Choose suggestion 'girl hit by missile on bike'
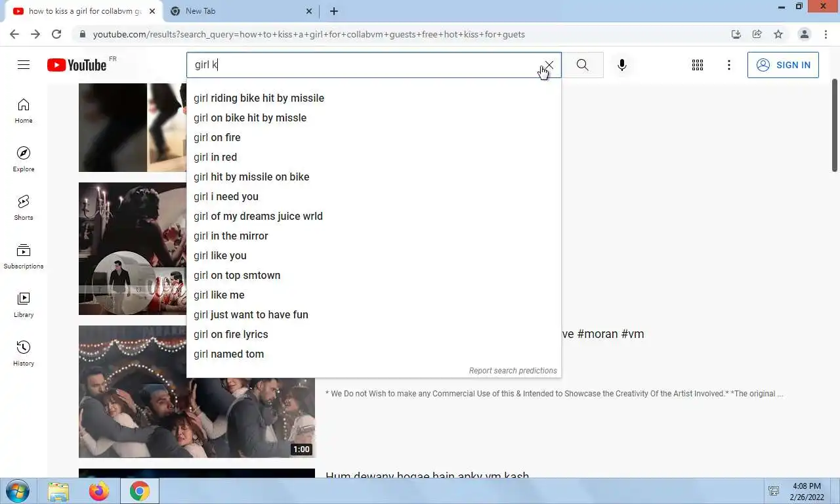Viewport: 840px width, 504px height. tap(374, 177)
